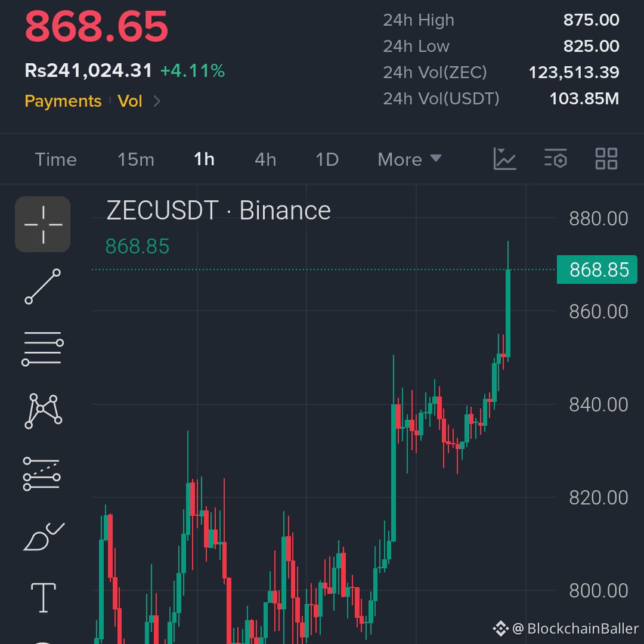Click the 24h Vol(USDT) value 103.85M
Screen dimensions: 644x644
pos(584,98)
